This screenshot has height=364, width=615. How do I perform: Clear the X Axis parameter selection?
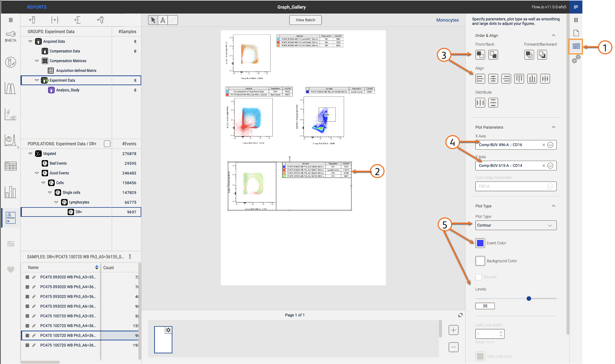[x=543, y=145]
